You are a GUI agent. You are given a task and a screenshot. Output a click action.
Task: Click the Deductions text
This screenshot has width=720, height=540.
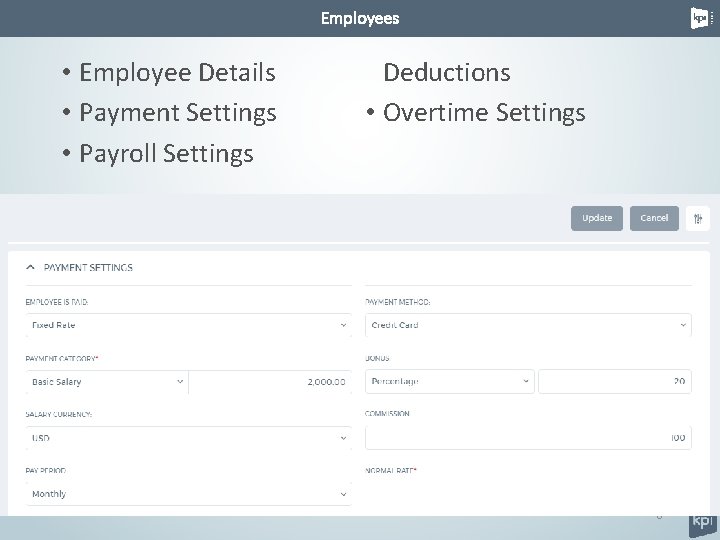pos(447,73)
